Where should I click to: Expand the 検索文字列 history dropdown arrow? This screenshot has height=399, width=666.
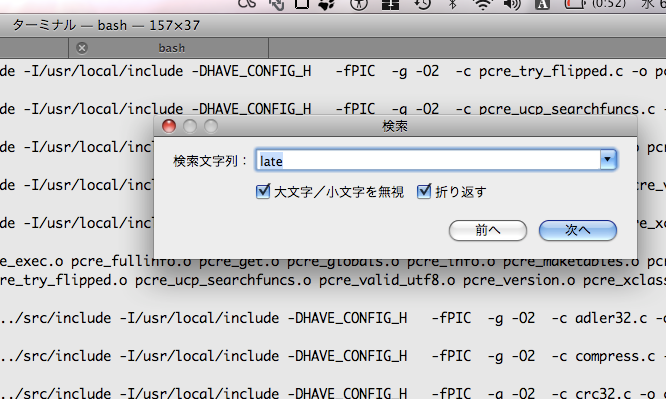click(608, 160)
